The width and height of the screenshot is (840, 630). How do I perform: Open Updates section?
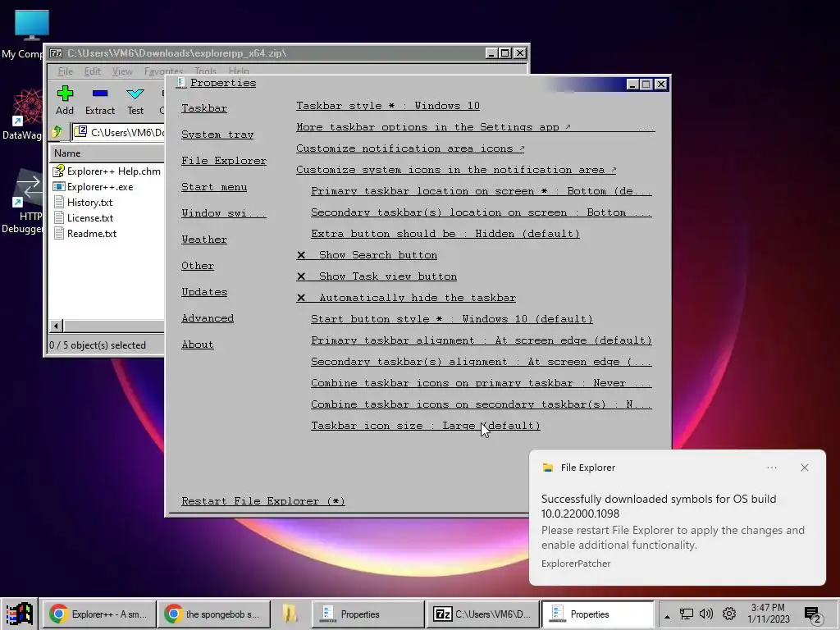204,292
